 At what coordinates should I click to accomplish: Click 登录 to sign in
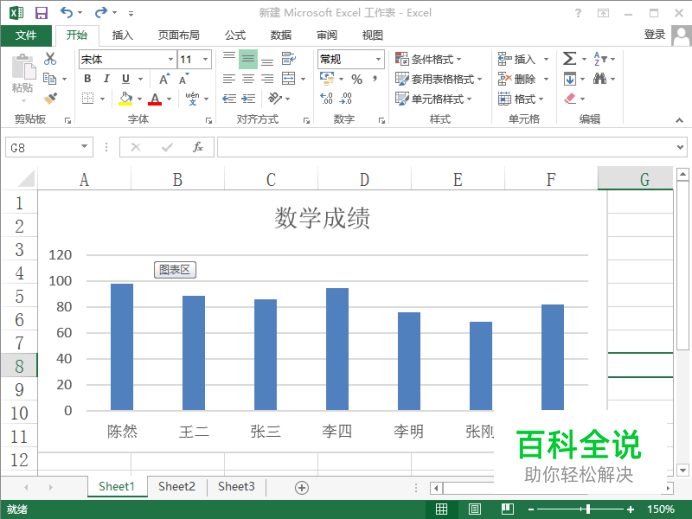click(654, 35)
